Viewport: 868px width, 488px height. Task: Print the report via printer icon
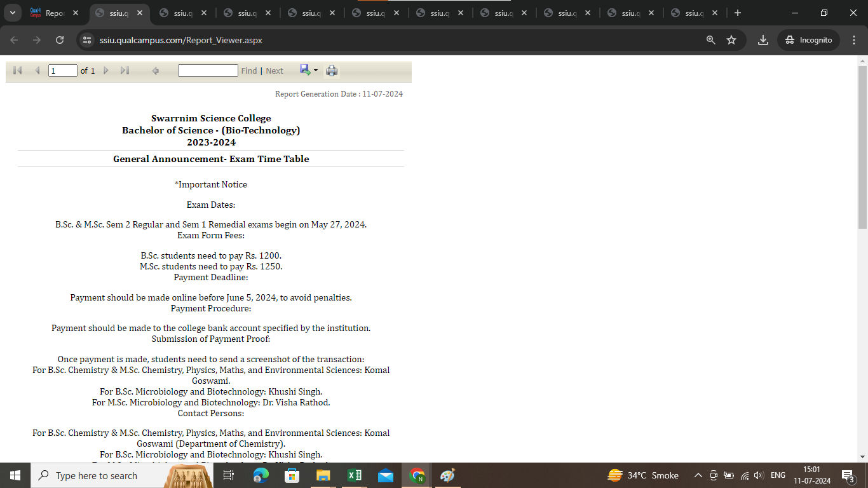point(332,71)
